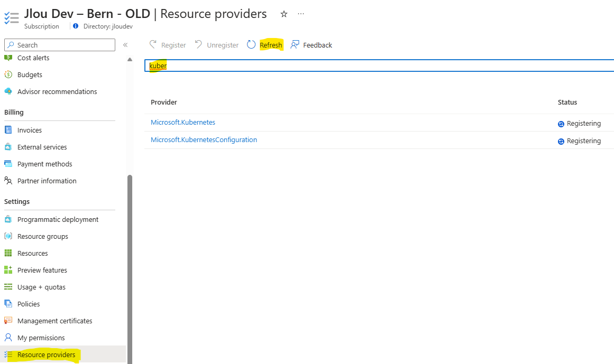The height and width of the screenshot is (364, 614).
Task: Open Payment methods
Action: 44,164
